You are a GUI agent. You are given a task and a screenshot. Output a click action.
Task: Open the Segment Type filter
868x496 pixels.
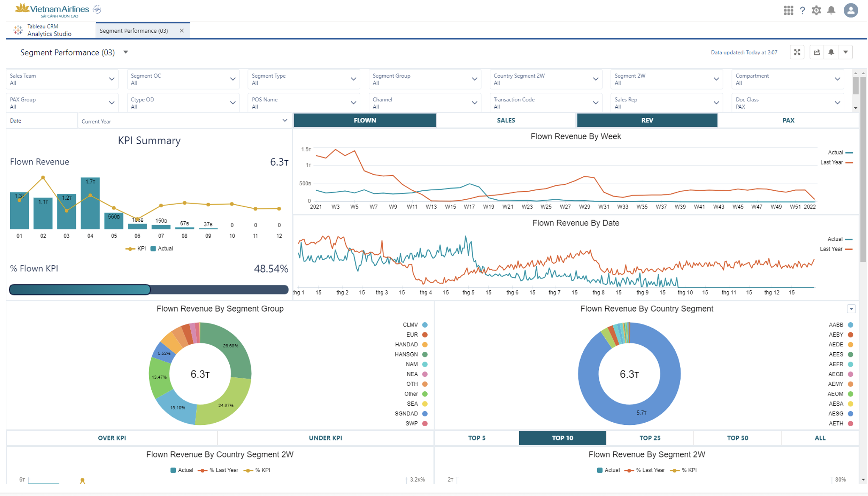pyautogui.click(x=304, y=79)
